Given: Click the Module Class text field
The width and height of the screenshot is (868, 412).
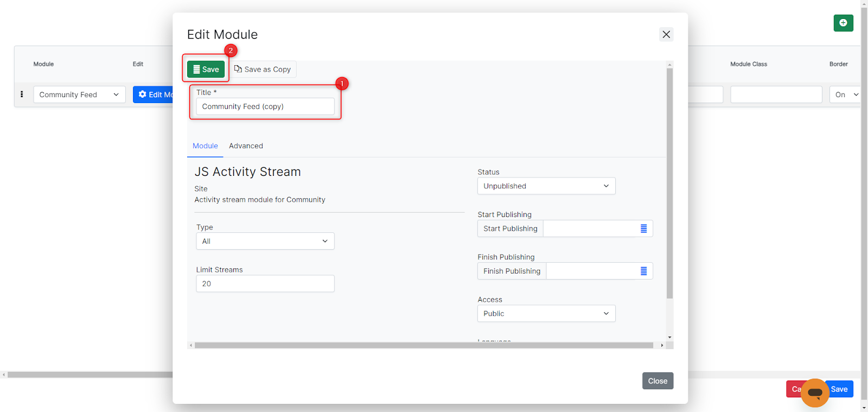Looking at the screenshot, I should point(776,94).
